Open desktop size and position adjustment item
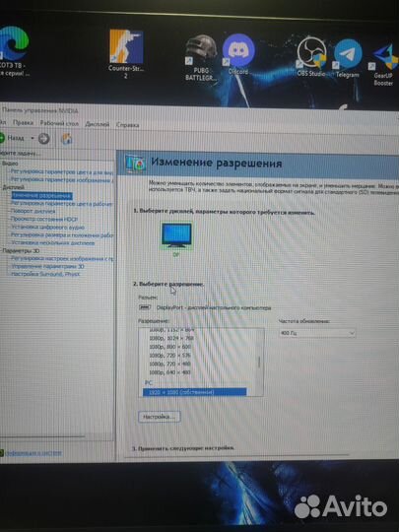Screen dimensions: 399x532 62,234
